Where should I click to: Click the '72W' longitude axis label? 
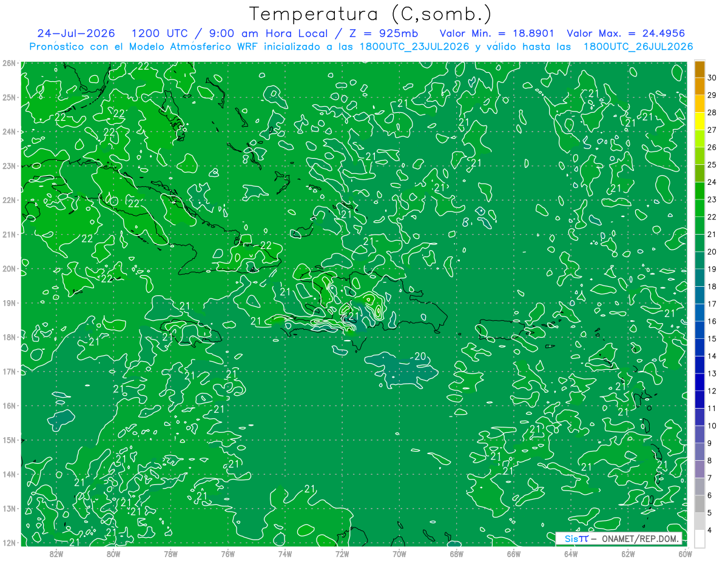coord(342,554)
